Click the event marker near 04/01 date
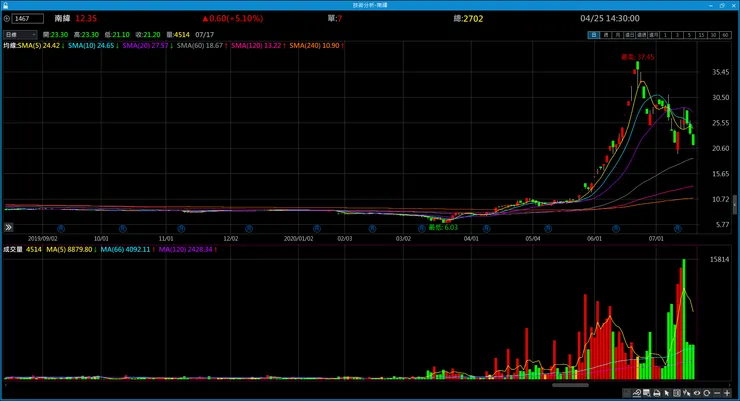The image size is (740, 401). pyautogui.click(x=487, y=228)
